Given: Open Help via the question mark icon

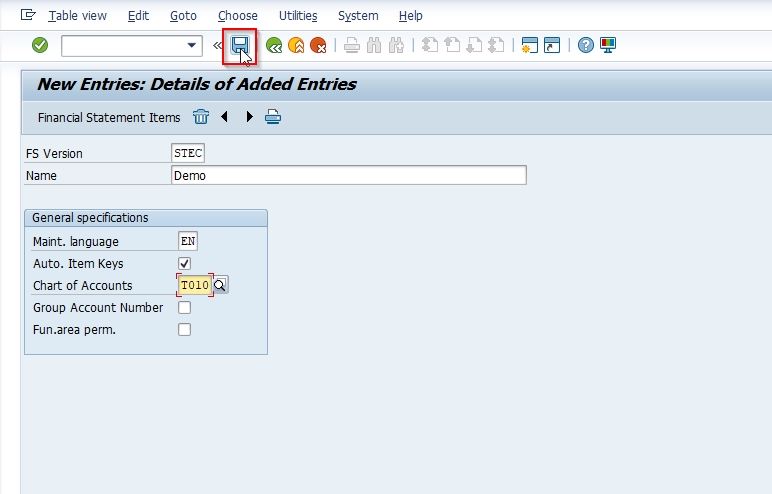Looking at the screenshot, I should point(585,45).
